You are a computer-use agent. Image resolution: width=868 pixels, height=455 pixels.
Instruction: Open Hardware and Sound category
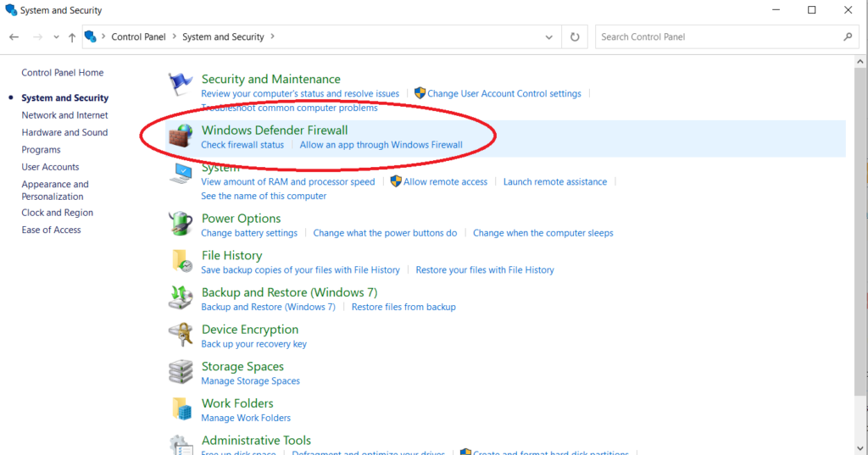pyautogui.click(x=64, y=132)
